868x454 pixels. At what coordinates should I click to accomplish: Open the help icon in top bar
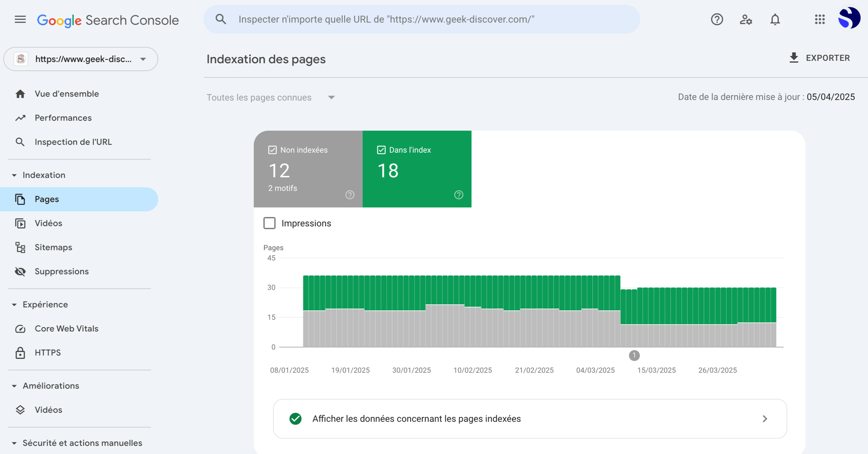tap(717, 20)
